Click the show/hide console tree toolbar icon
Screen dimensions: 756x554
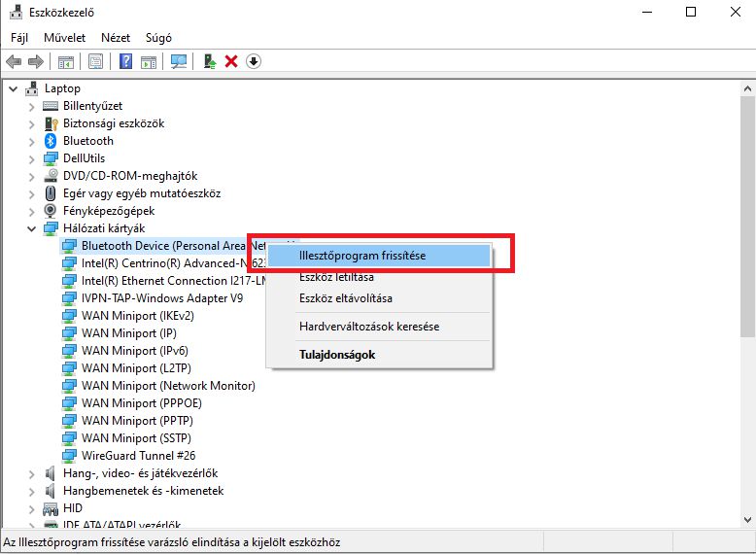click(x=65, y=61)
